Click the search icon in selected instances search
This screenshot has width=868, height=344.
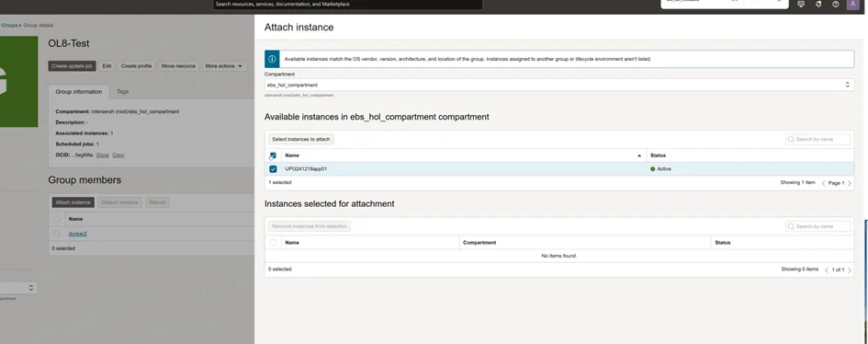click(x=791, y=226)
